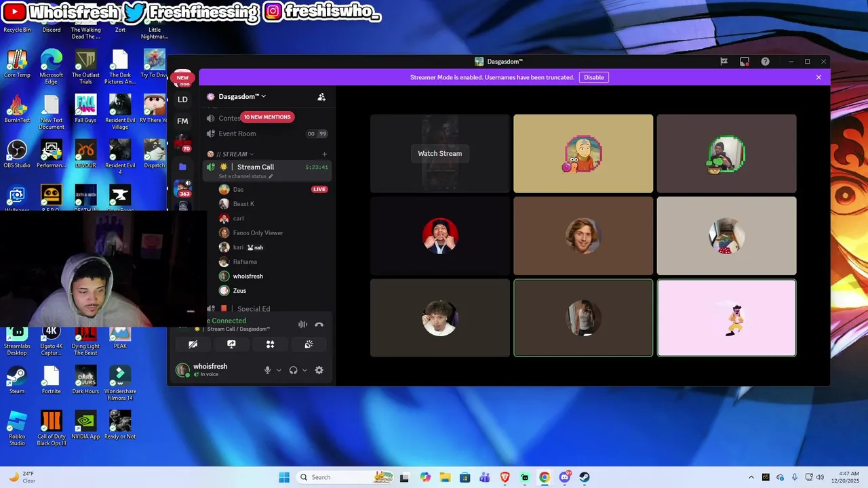868x488 pixels.
Task: Open the weather widget showing 24°F
Action: tap(22, 477)
